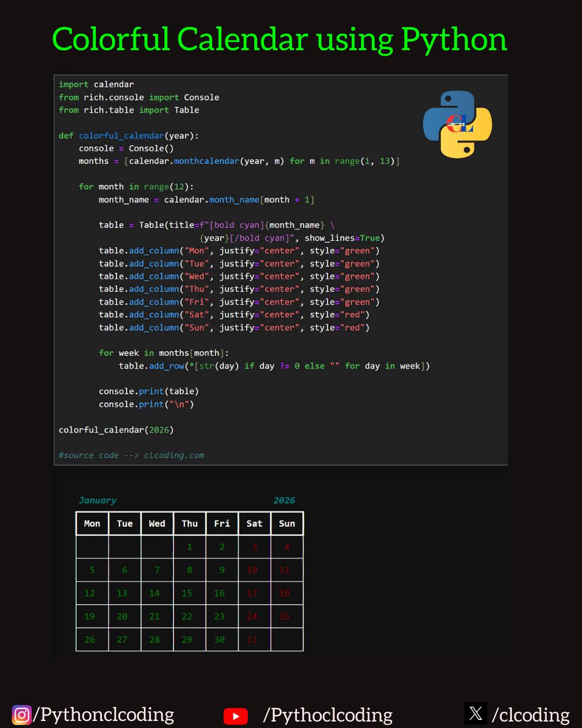Click the add_column("Sat") code line
The width and height of the screenshot is (582, 728).
click(x=234, y=314)
